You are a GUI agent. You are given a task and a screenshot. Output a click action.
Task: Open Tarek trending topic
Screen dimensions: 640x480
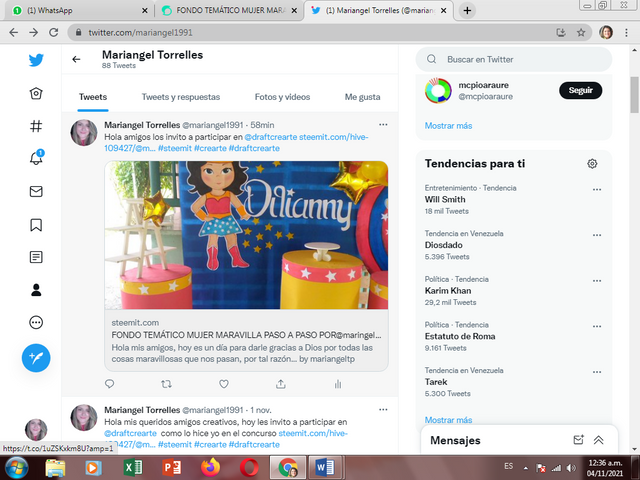click(436, 382)
